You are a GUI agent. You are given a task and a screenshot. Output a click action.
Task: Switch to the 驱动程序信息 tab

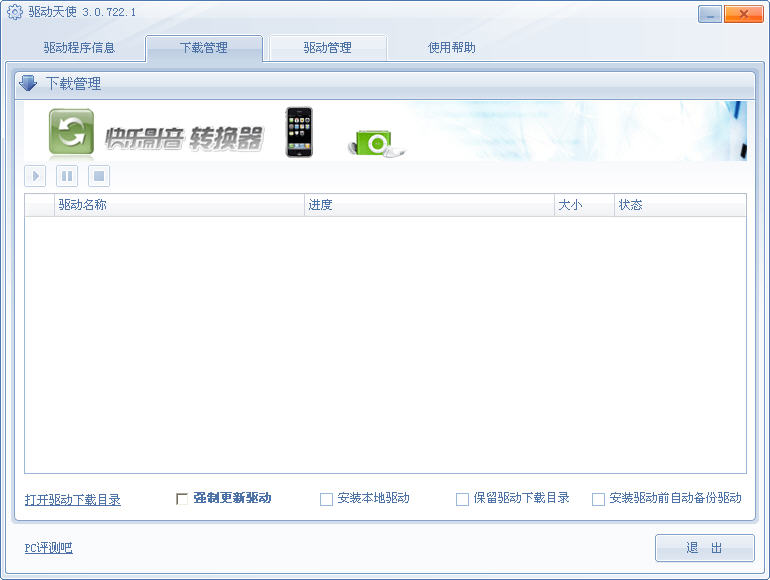point(79,48)
